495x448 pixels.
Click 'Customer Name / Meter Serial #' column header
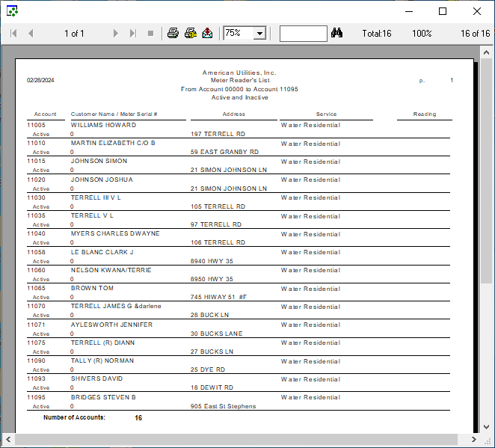pos(114,114)
